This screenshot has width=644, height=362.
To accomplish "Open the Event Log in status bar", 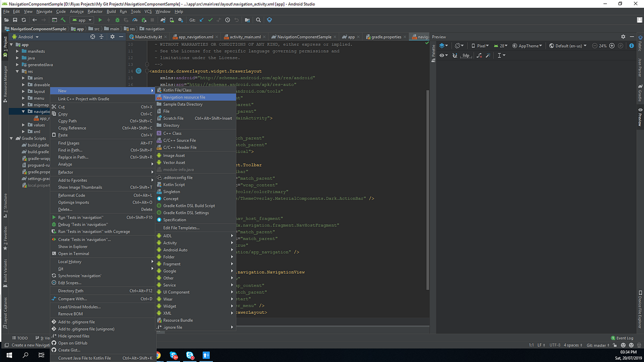I will (624, 338).
